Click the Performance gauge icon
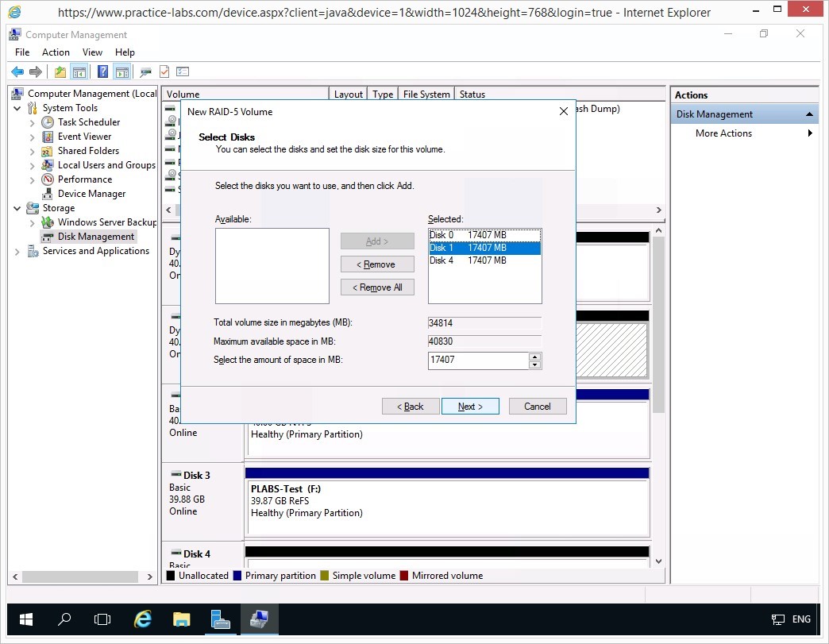Viewport: 829px width, 644px height. click(48, 179)
